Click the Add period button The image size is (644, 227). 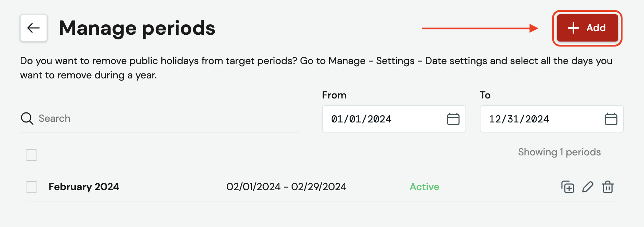587,28
